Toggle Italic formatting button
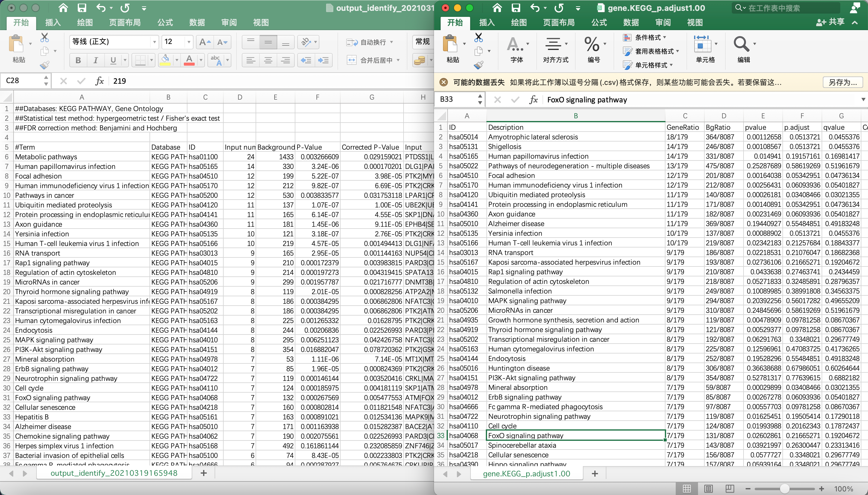This screenshot has width=868, height=495. point(96,60)
